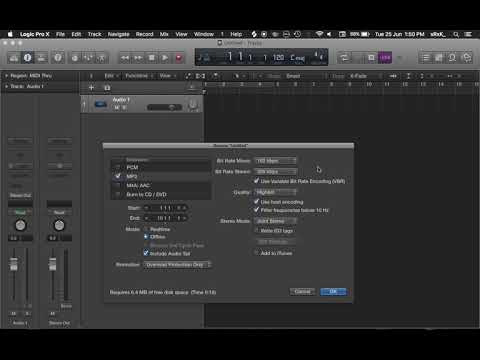Viewport: 480px width, 360px height.
Task: Click the Time Machine menu bar icon
Action: click(297, 34)
